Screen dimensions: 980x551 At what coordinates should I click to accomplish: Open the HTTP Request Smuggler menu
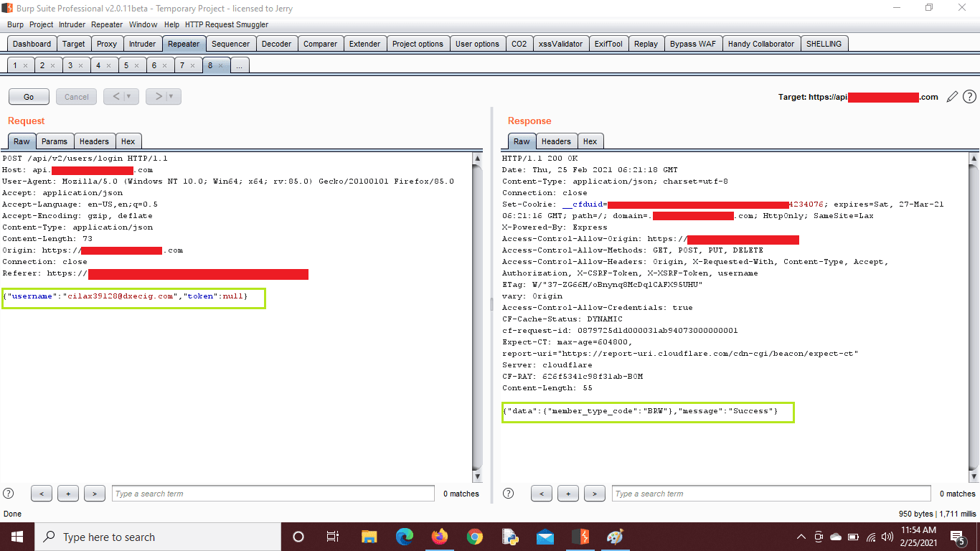click(x=227, y=24)
